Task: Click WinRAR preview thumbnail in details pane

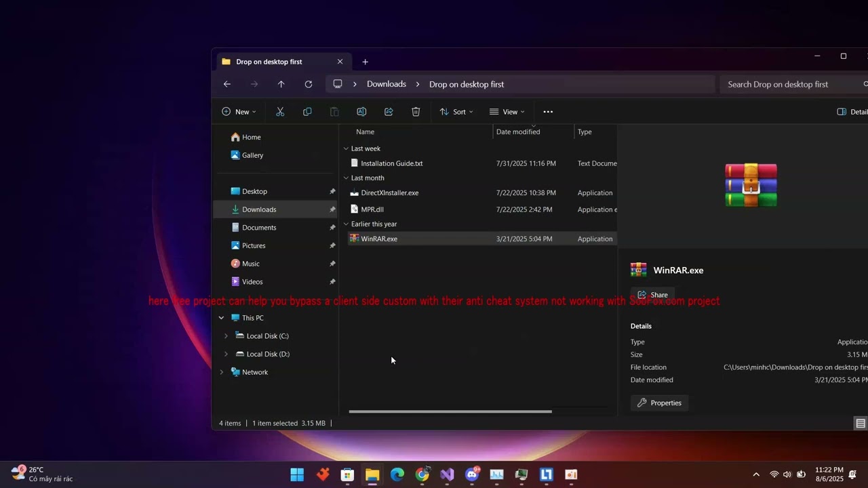Action: 751,185
